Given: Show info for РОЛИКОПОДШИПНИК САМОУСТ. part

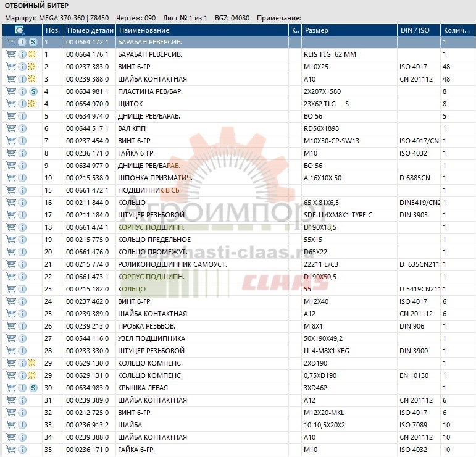Looking at the screenshot, I should (22, 264).
